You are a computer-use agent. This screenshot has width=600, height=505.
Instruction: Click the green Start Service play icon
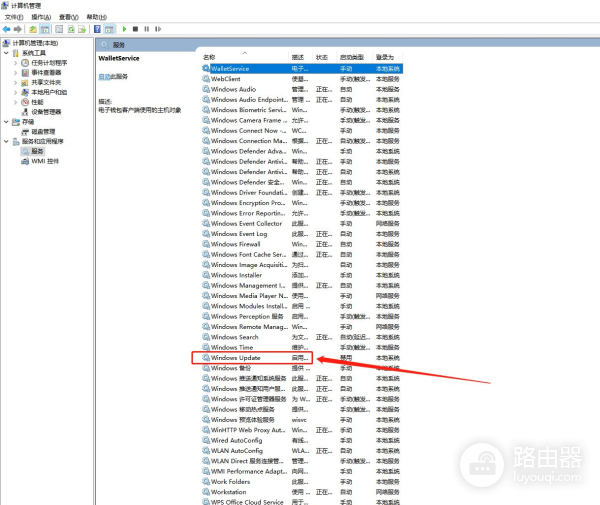pyautogui.click(x=125, y=29)
